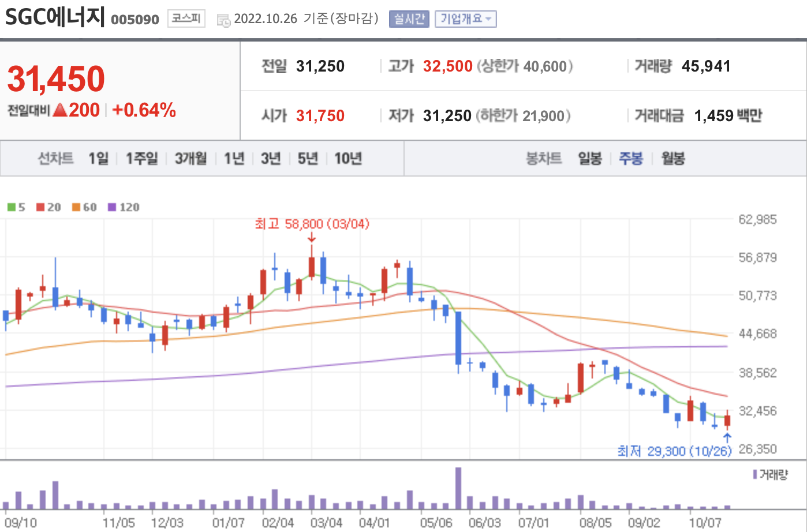
Task: Click the 2022.10.26 기준(장마감) date text
Action: coord(307,19)
